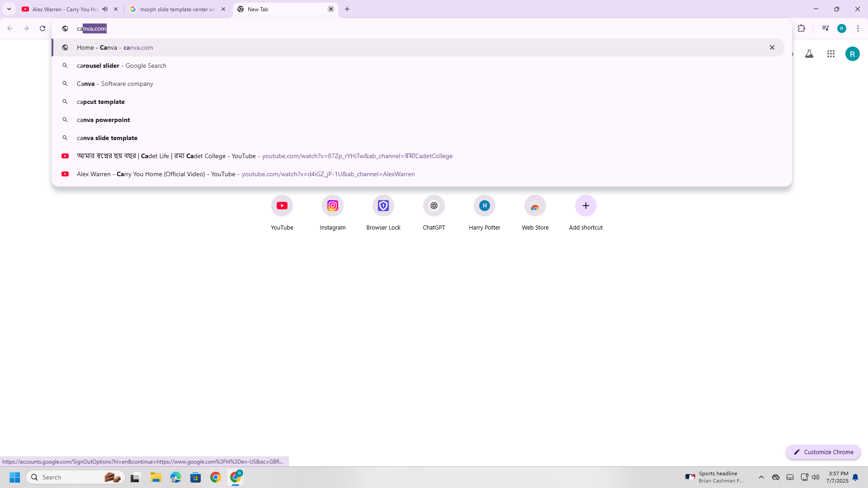Image resolution: width=868 pixels, height=488 pixels.
Task: Open the tab search dropdown arrow
Action: 9,9
